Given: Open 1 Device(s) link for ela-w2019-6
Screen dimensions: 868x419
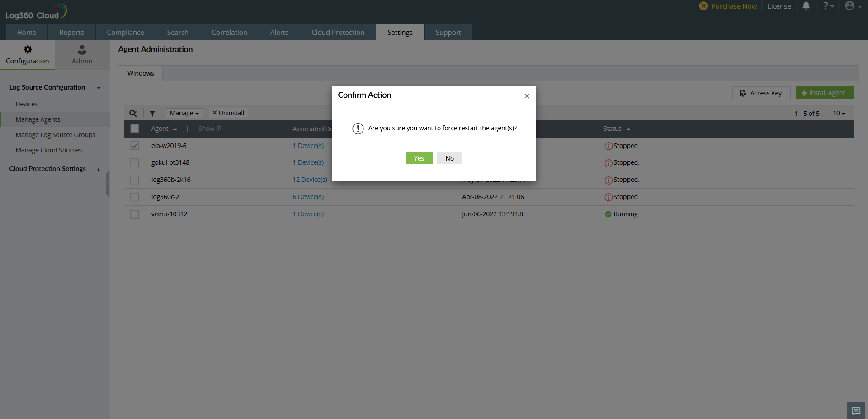Looking at the screenshot, I should pyautogui.click(x=308, y=146).
